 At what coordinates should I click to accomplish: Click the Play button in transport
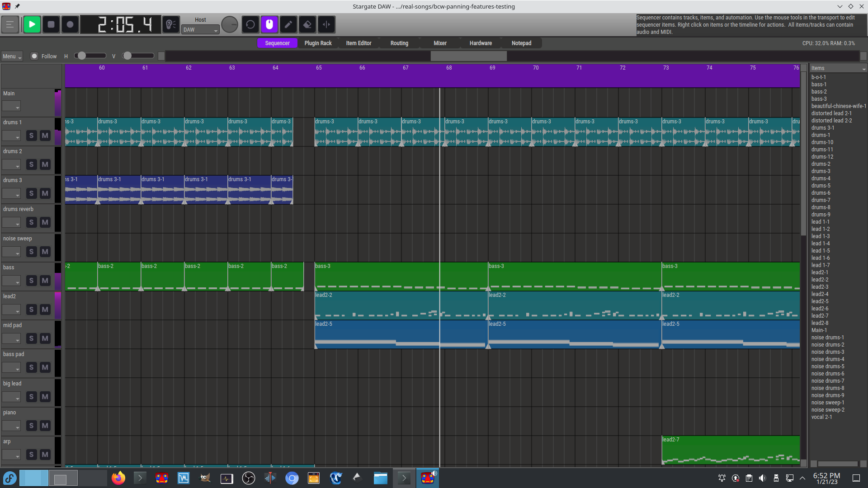[x=32, y=24]
